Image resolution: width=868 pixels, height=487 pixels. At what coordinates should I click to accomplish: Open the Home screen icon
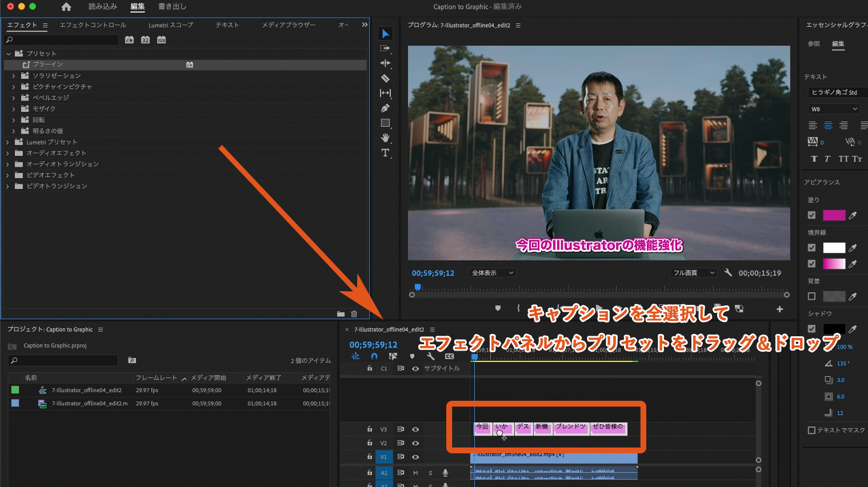(x=66, y=7)
